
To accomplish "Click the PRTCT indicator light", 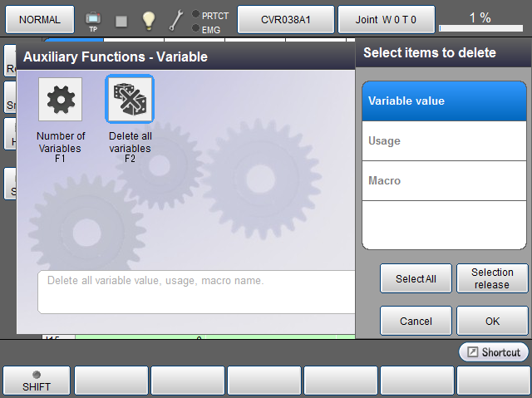I will coord(195,14).
